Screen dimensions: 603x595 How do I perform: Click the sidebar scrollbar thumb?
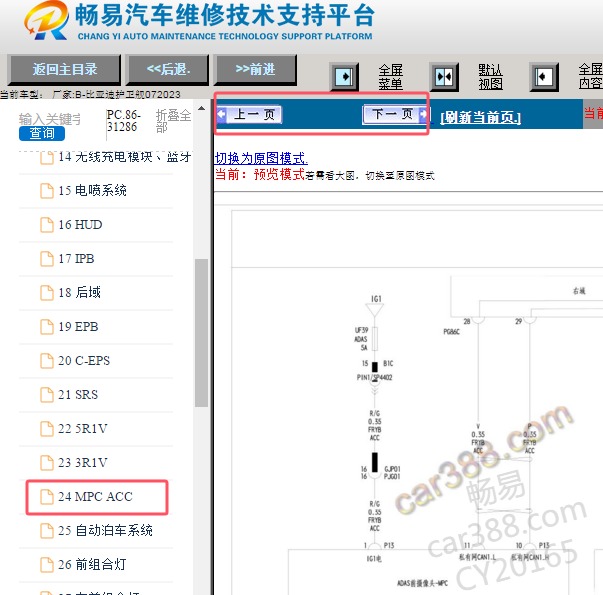click(x=202, y=333)
